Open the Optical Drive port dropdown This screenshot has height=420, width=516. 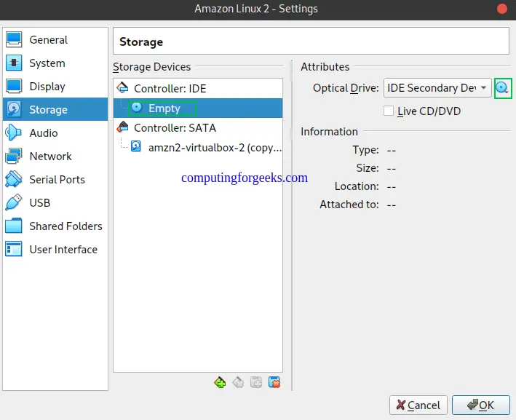click(437, 88)
